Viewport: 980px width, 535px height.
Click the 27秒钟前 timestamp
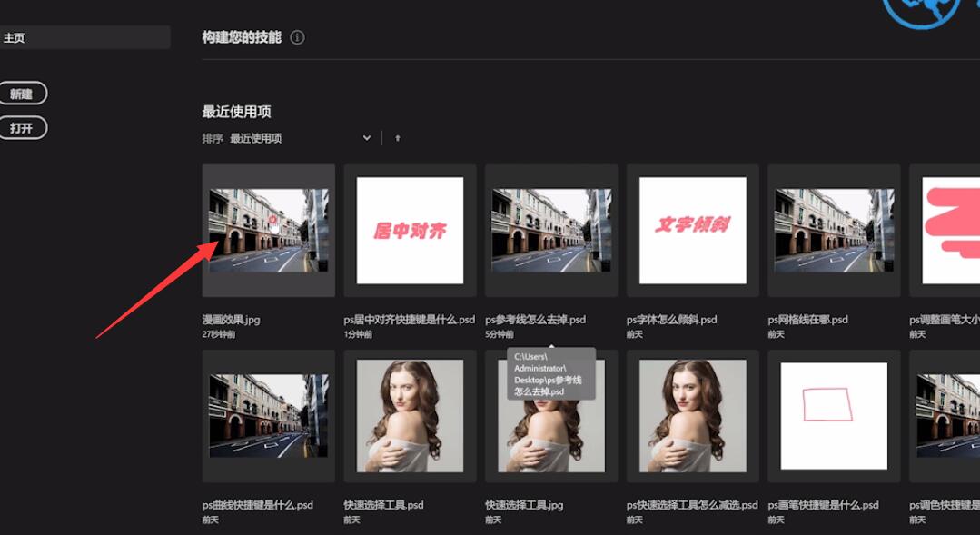coord(219,334)
